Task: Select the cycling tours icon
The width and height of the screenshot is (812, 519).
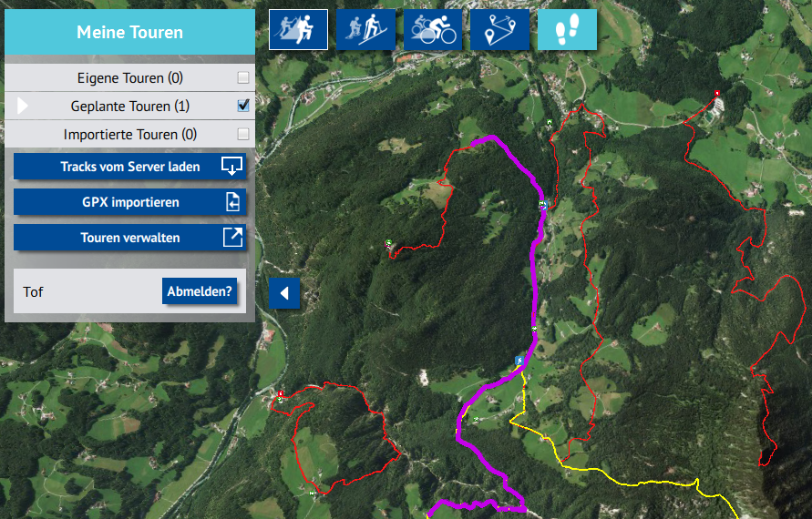Action: click(433, 29)
